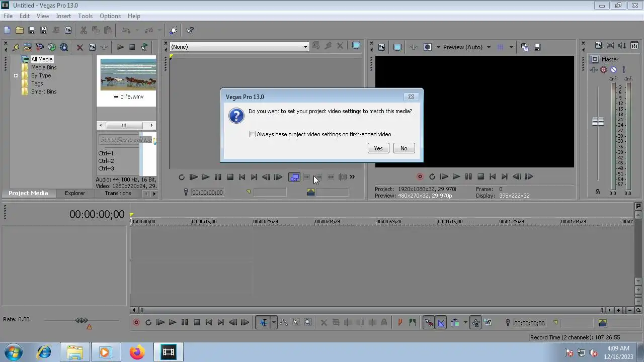Click No in the Vegas Pro dialog
Viewport: 644px width, 362px height.
[x=404, y=148]
